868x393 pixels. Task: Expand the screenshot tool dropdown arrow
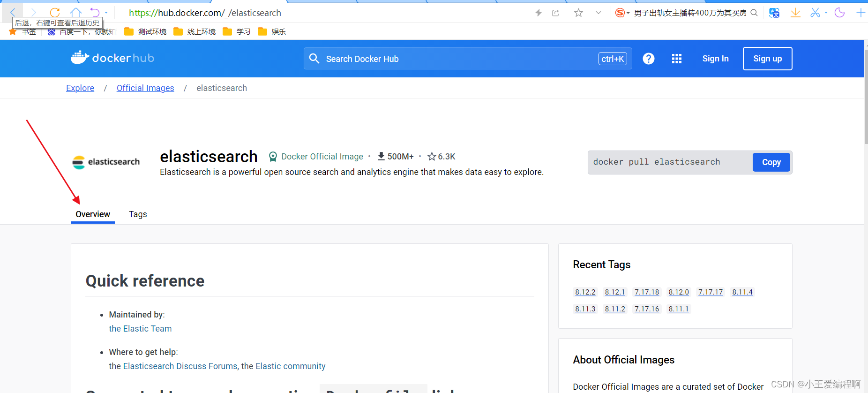826,13
